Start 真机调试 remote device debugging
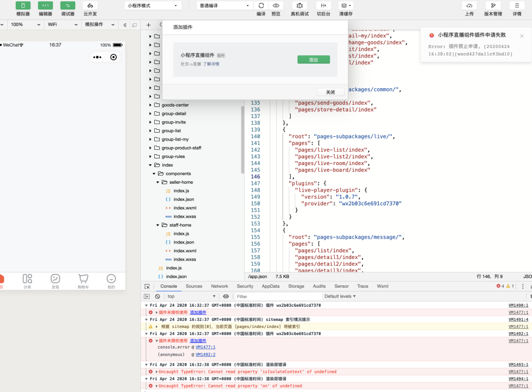 point(300,5)
